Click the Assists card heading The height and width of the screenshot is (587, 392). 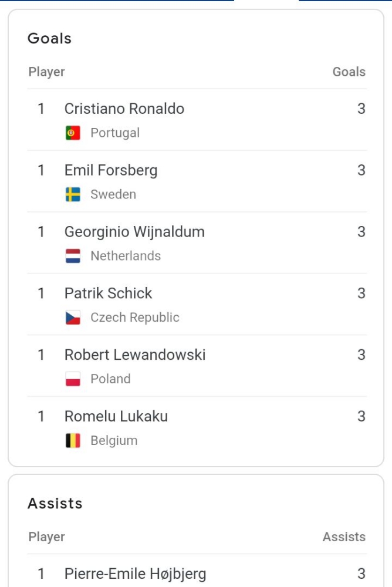[55, 504]
